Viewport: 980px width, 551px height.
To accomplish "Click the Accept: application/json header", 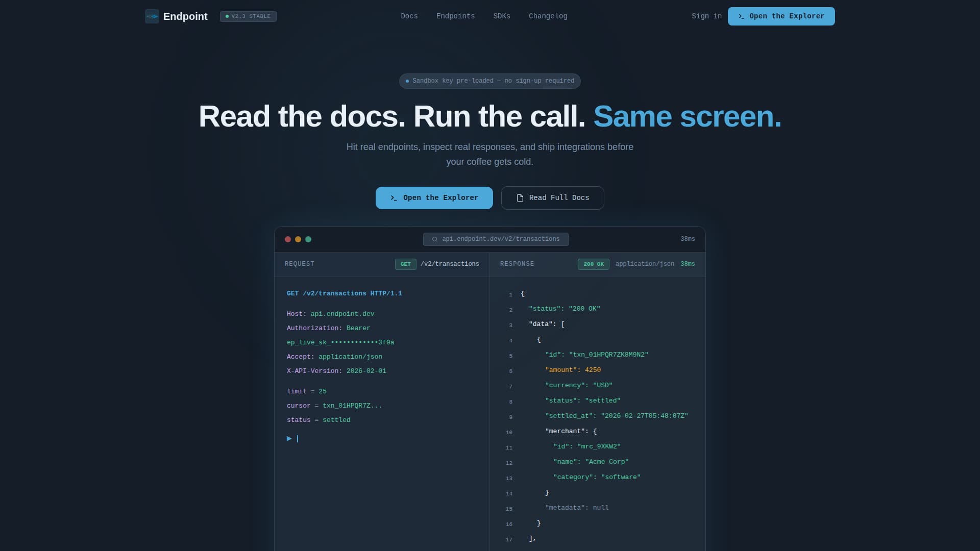I will coord(334,357).
